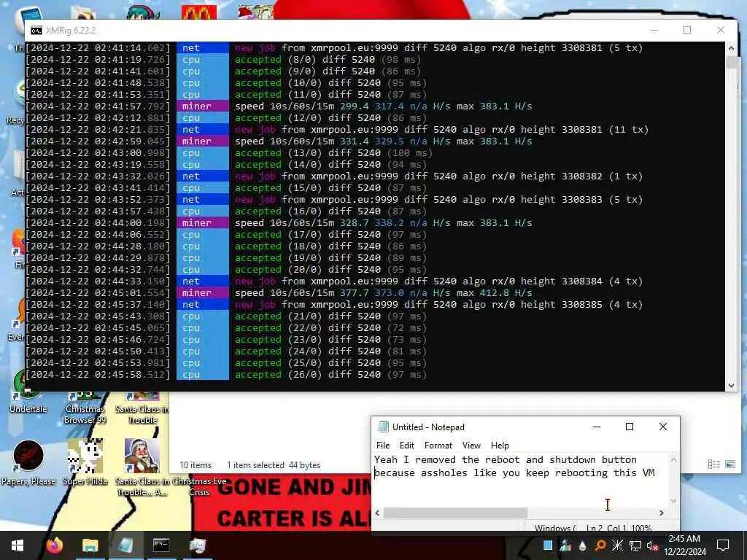The height and width of the screenshot is (560, 747).
Task: Open Notepad Help menu
Action: (x=500, y=446)
